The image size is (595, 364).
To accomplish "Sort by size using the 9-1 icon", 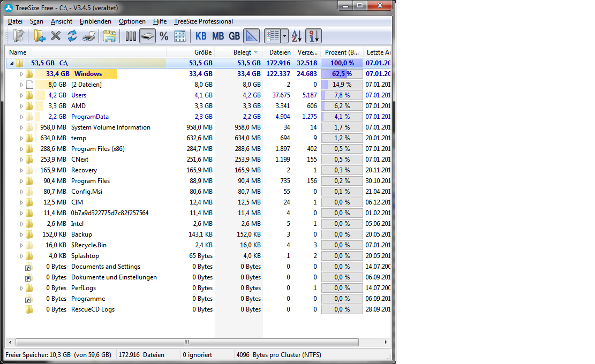I will pos(313,36).
